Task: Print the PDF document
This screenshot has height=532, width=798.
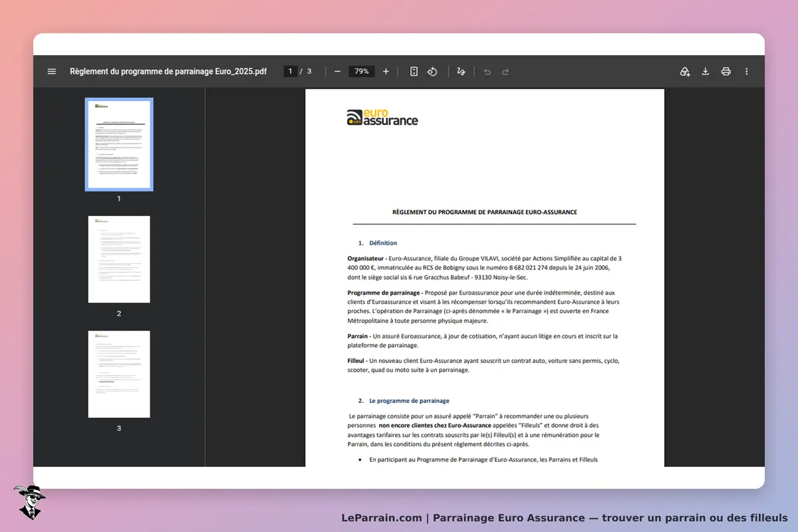Action: coord(726,71)
